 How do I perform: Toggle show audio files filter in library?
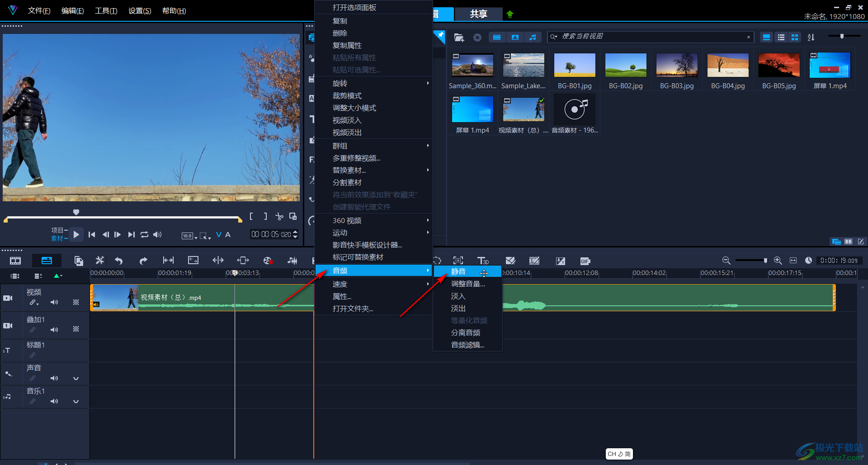(533, 38)
